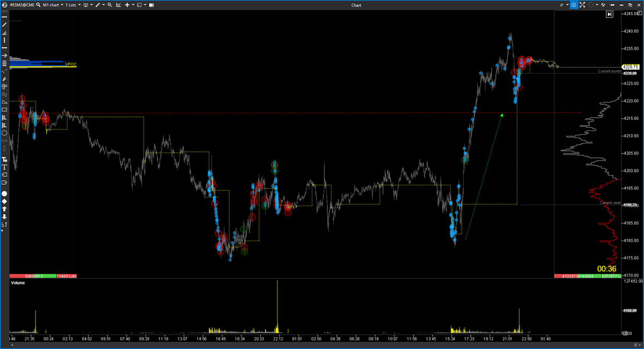Click the VPOC label on volume profile
This screenshot has width=644, height=349.
click(x=71, y=64)
